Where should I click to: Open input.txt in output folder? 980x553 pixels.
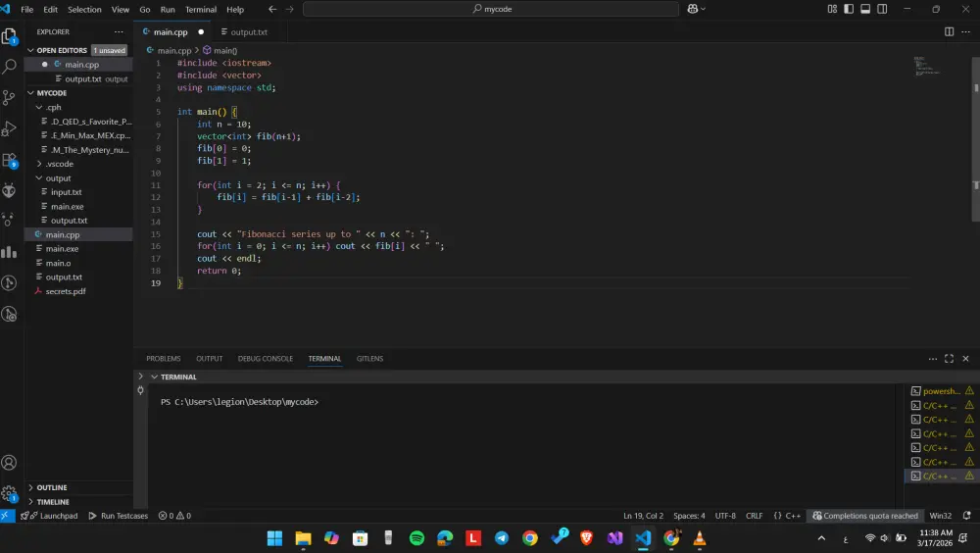coord(67,192)
